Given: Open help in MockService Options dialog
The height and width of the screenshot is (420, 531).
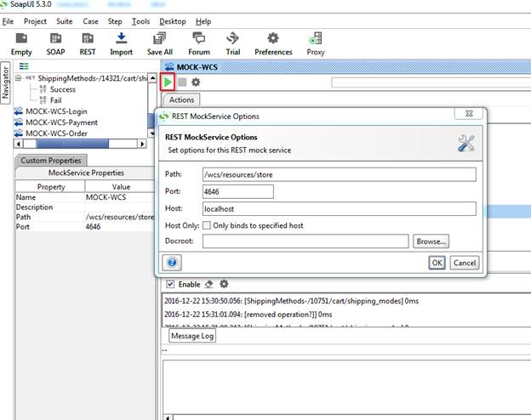Looking at the screenshot, I should click(172, 263).
